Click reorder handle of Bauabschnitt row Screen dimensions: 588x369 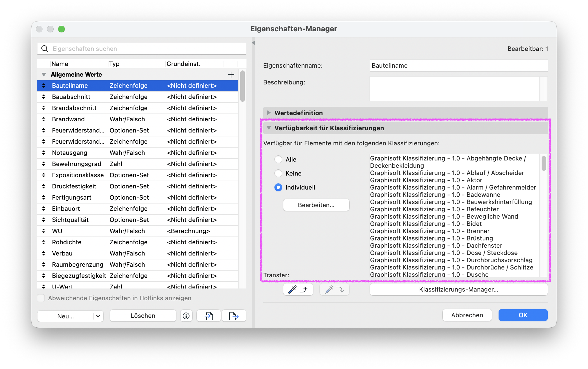(44, 97)
